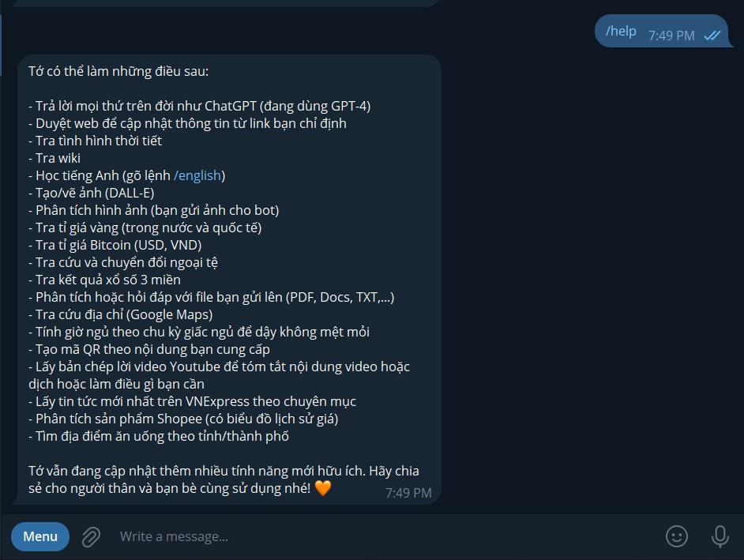The height and width of the screenshot is (560, 744).
Task: Click the Google Maps address lookup line
Action: (x=121, y=314)
